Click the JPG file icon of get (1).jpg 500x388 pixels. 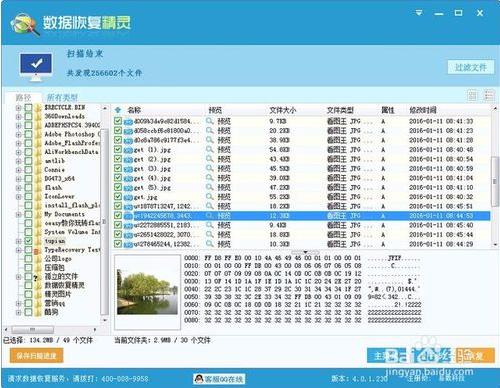pos(128,150)
